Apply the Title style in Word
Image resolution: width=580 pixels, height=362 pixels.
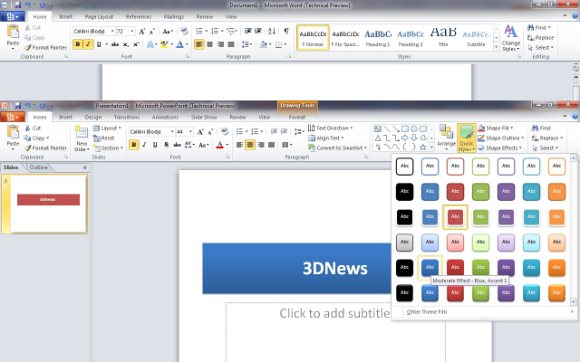click(x=443, y=38)
